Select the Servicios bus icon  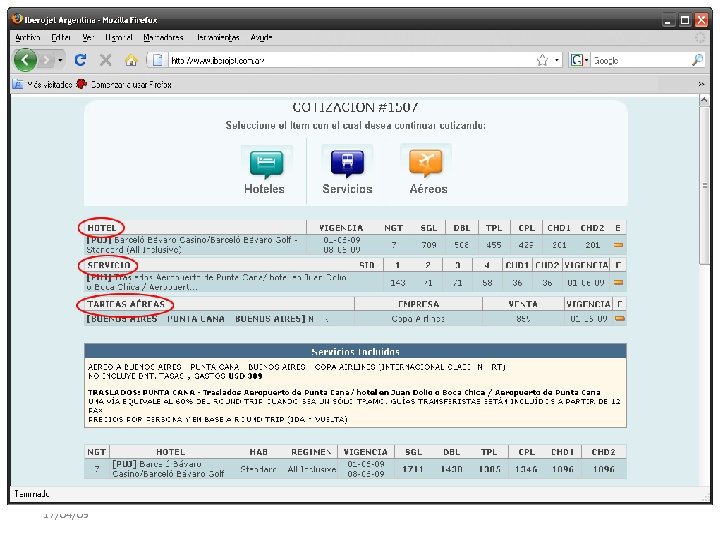point(347,163)
